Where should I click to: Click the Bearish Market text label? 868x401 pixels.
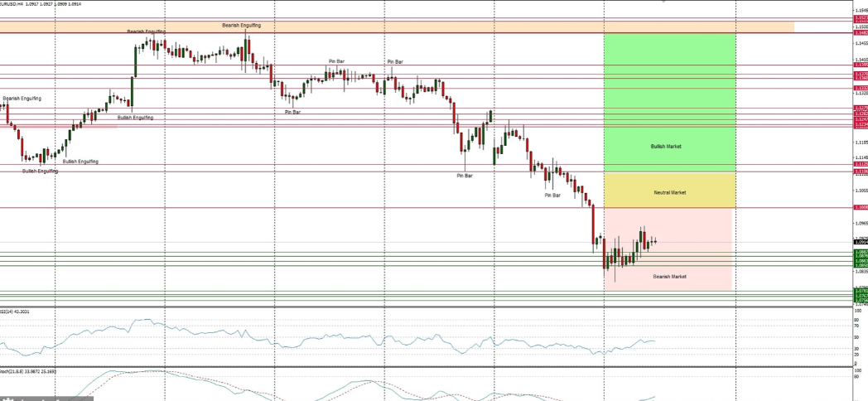[669, 276]
